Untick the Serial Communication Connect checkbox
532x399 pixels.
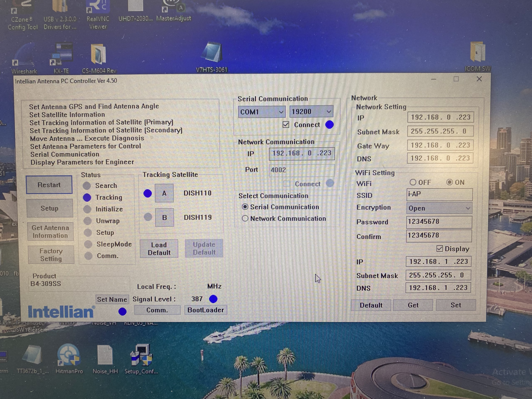[286, 124]
